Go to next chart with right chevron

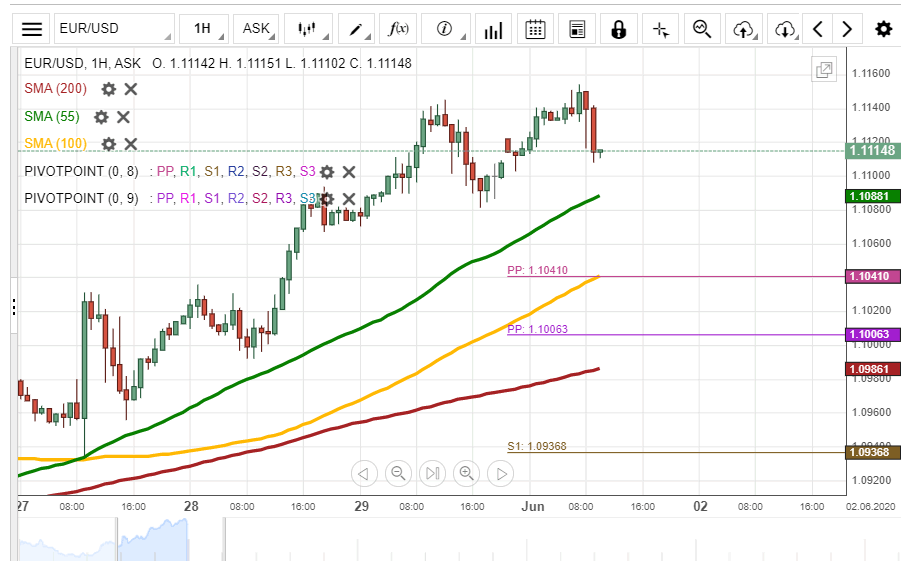tap(847, 29)
